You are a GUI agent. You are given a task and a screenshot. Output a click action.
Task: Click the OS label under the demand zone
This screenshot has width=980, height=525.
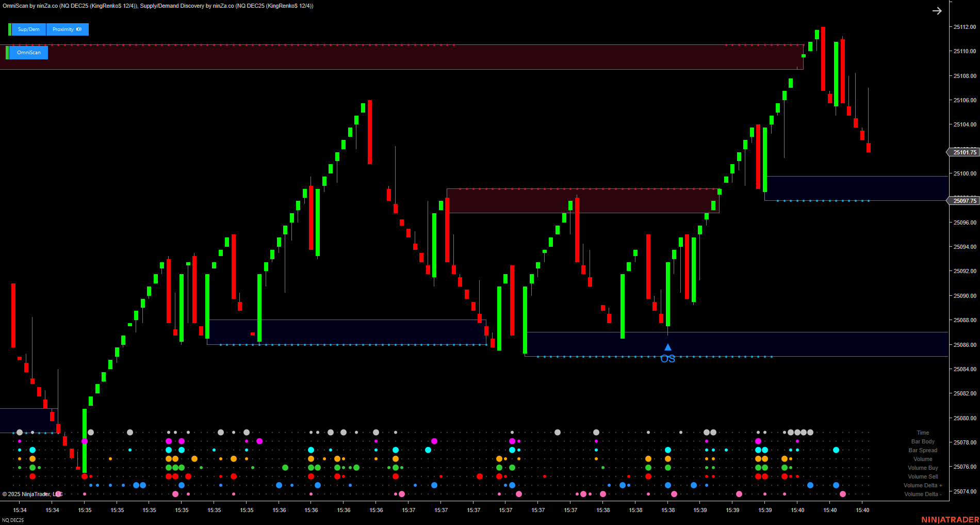(x=667, y=358)
